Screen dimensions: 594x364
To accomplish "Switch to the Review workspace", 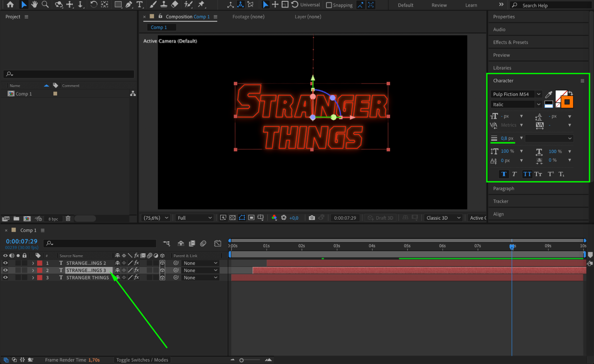I will (439, 5).
